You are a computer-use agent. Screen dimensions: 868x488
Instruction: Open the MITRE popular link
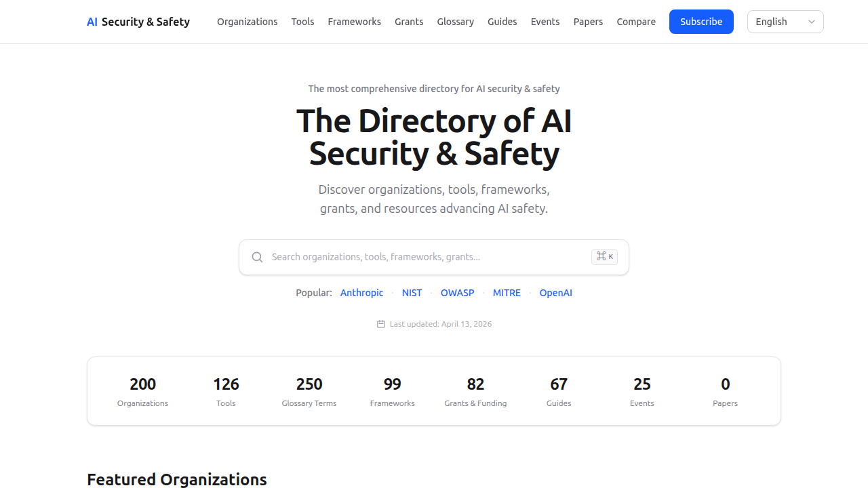507,293
